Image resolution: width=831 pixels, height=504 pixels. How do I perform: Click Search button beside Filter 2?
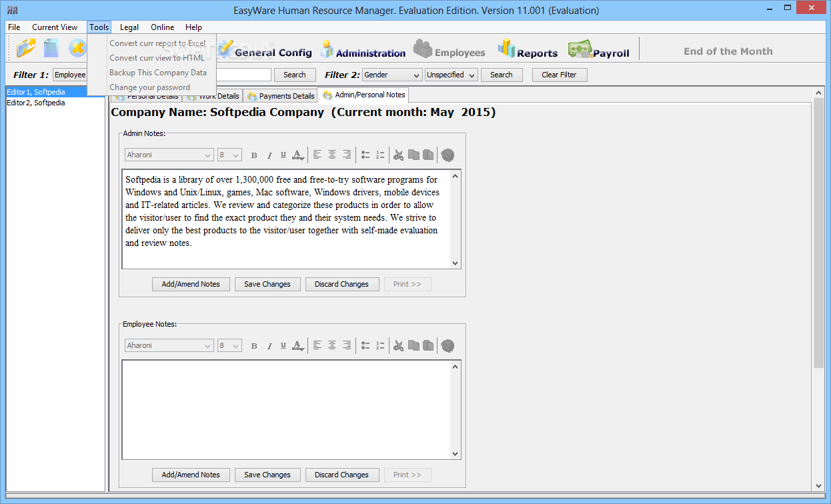pyautogui.click(x=502, y=75)
